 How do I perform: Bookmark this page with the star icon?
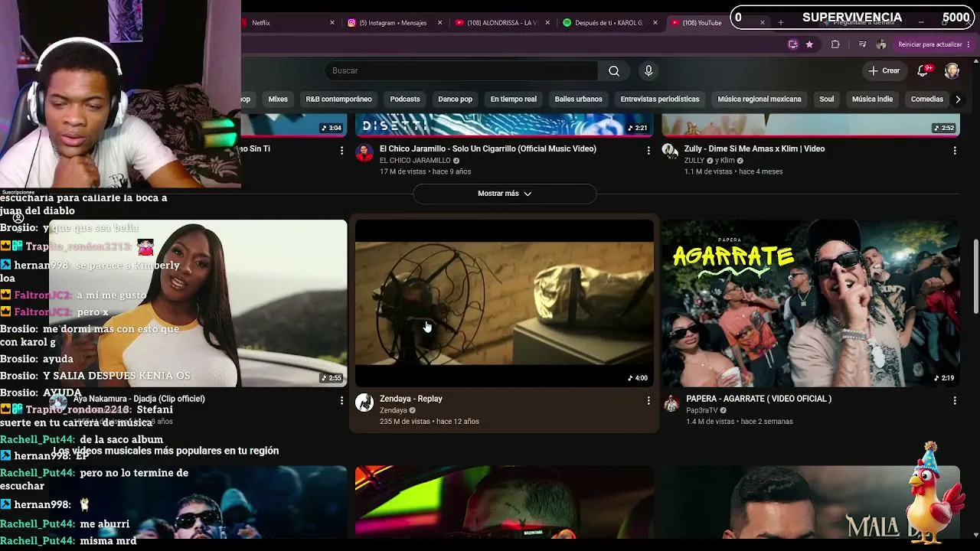(809, 44)
